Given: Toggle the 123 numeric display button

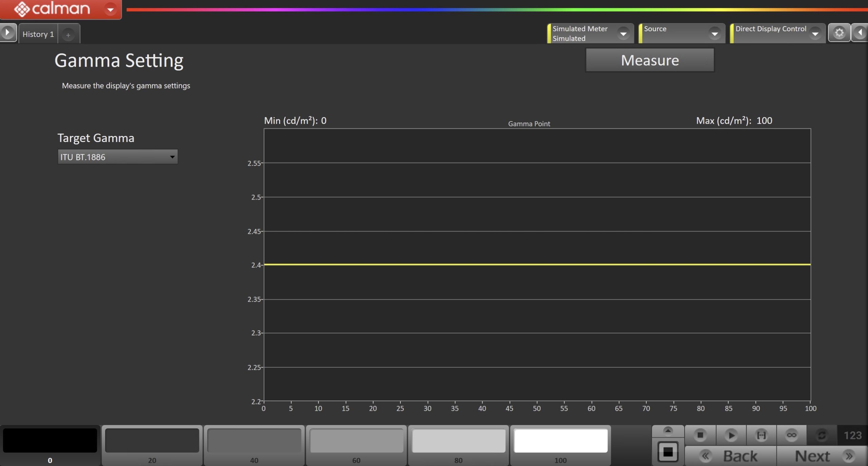Looking at the screenshot, I should point(852,435).
